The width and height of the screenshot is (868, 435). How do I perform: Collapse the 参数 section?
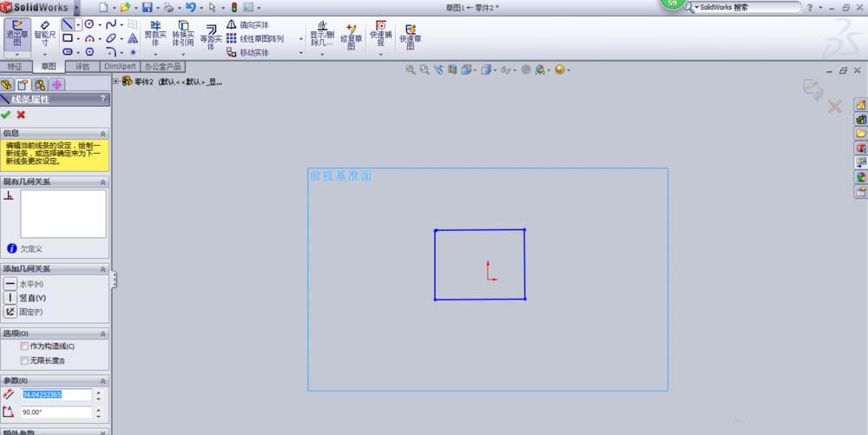(103, 381)
